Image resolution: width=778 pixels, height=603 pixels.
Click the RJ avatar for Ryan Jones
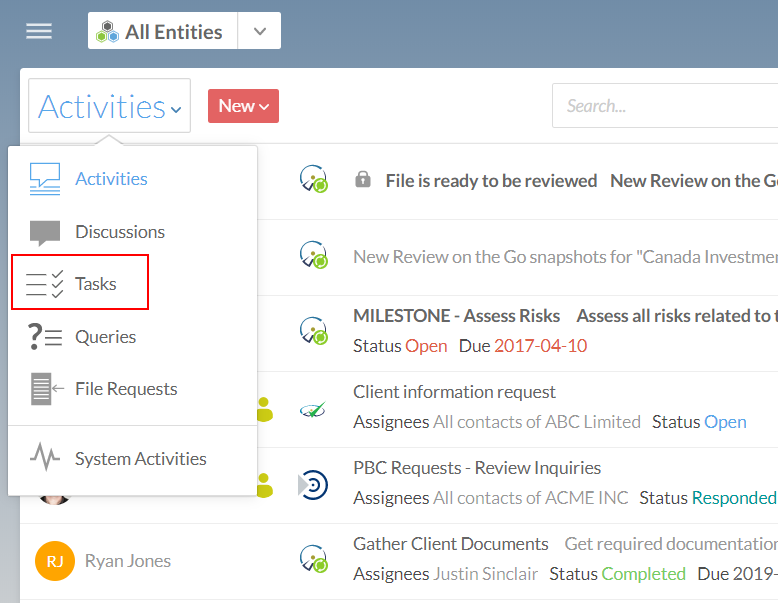coord(55,561)
